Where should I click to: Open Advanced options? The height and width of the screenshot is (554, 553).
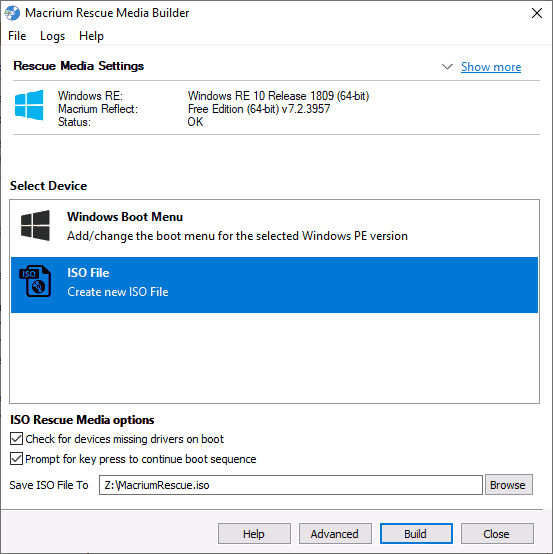click(x=335, y=534)
